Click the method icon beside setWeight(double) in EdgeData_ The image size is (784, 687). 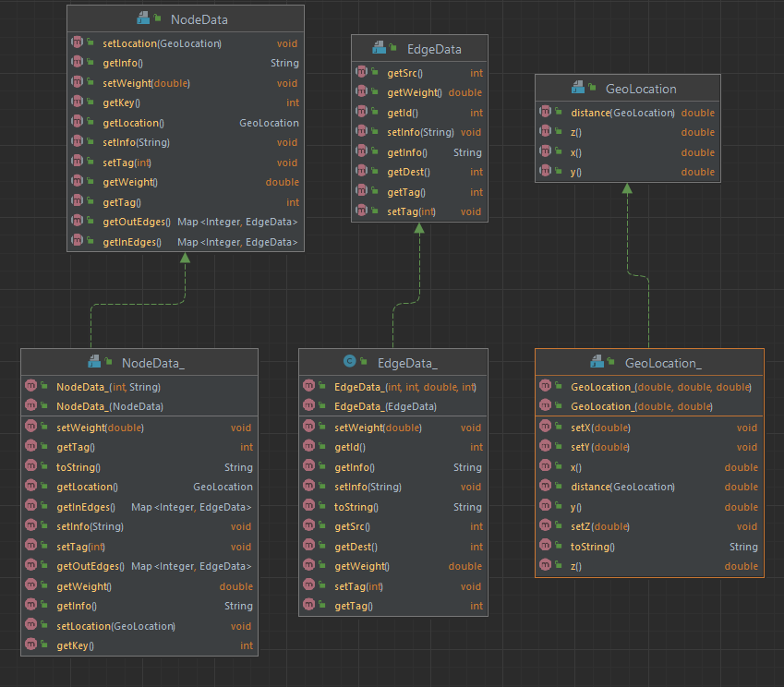tap(311, 428)
